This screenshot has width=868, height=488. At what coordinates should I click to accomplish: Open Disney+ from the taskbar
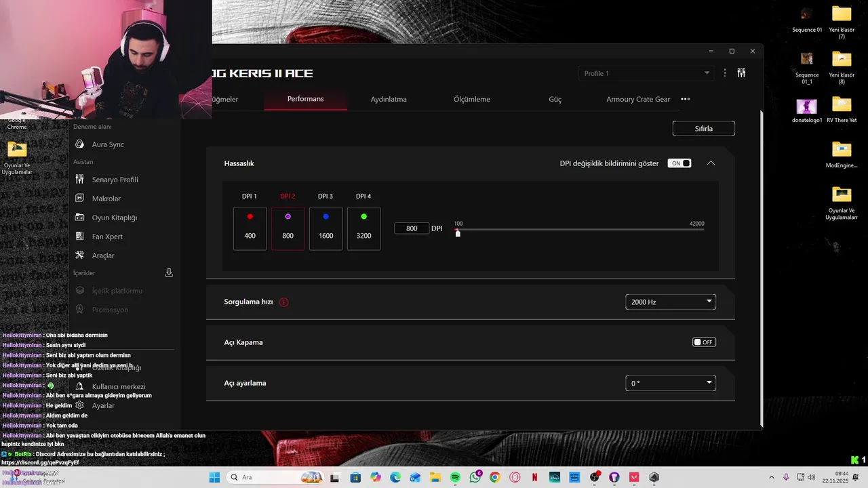coord(555,477)
